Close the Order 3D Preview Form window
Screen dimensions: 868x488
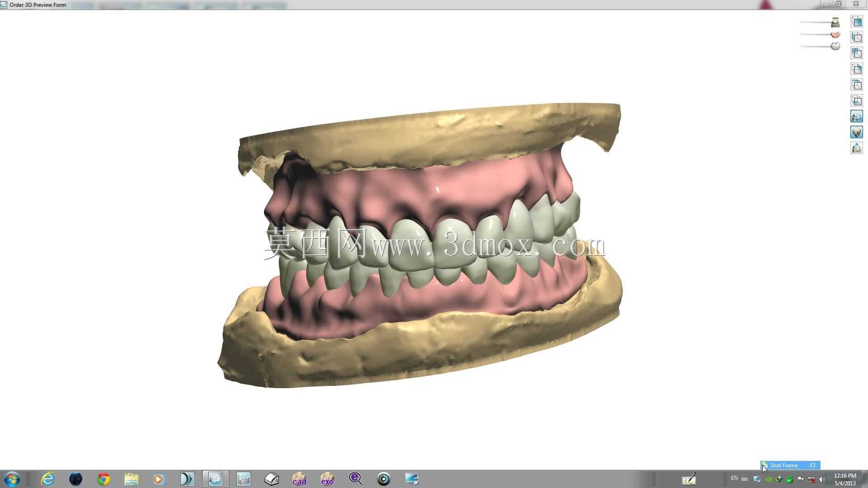[x=856, y=4]
